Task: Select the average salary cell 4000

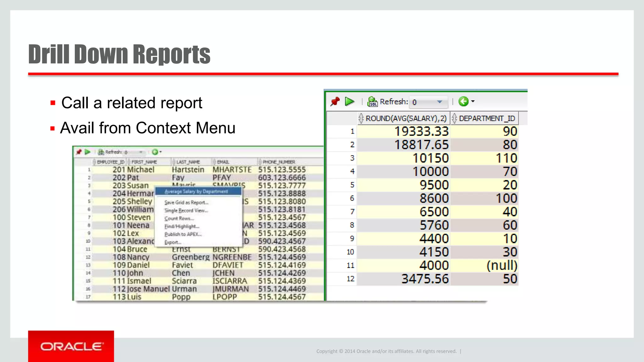Action: tap(403, 266)
